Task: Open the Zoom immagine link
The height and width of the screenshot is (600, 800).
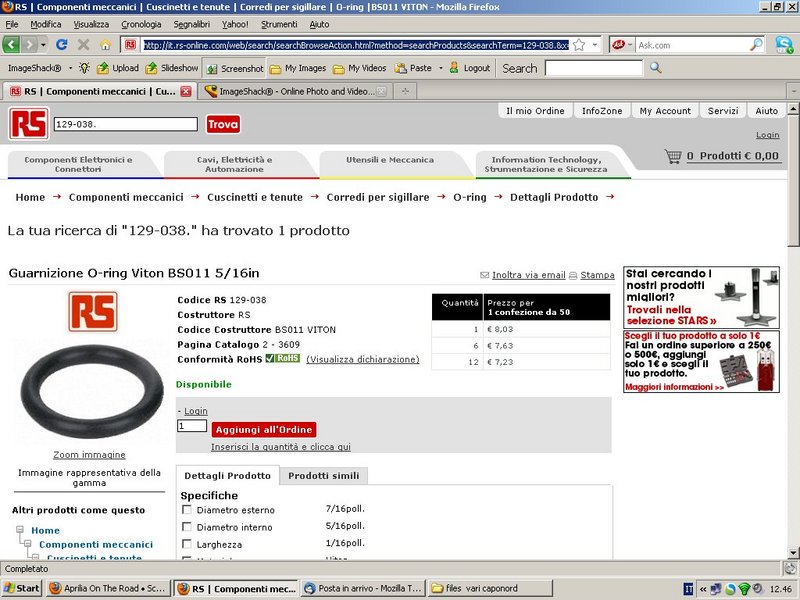Action: (x=89, y=455)
